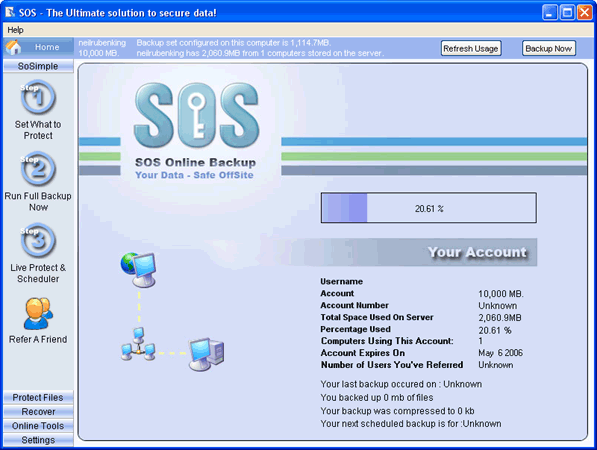Click 'Your last backup occured on : Unknown'
This screenshot has height=450, width=597.
(401, 384)
